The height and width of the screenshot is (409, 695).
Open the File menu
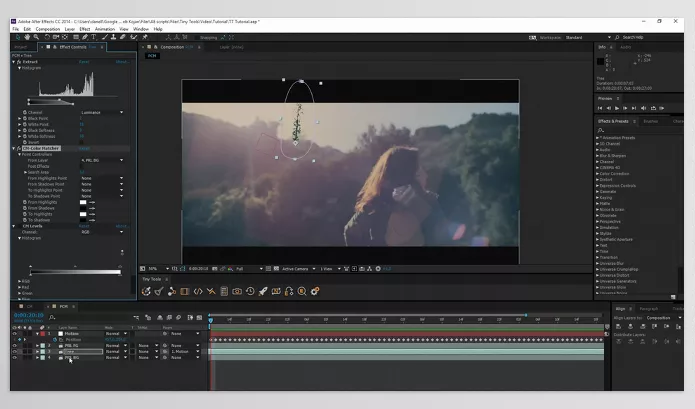16,29
